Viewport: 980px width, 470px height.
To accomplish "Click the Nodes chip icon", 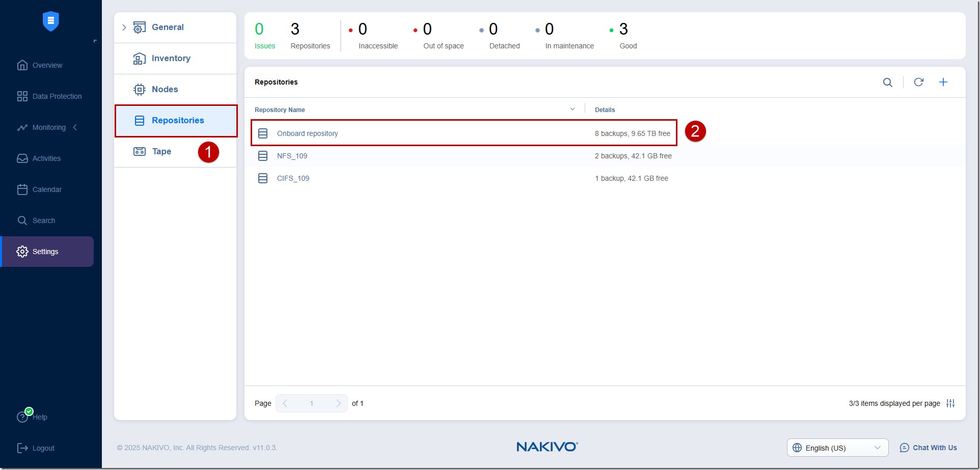I will (x=140, y=90).
